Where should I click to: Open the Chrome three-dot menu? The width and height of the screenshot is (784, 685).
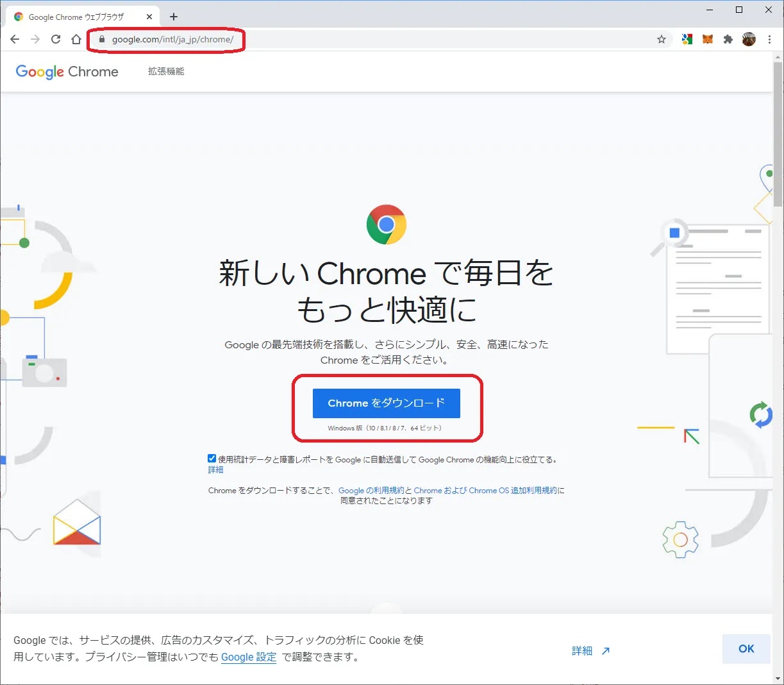pyautogui.click(x=769, y=39)
